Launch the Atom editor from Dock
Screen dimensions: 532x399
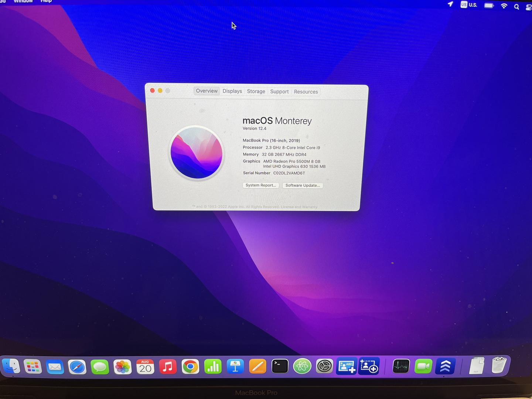click(302, 366)
